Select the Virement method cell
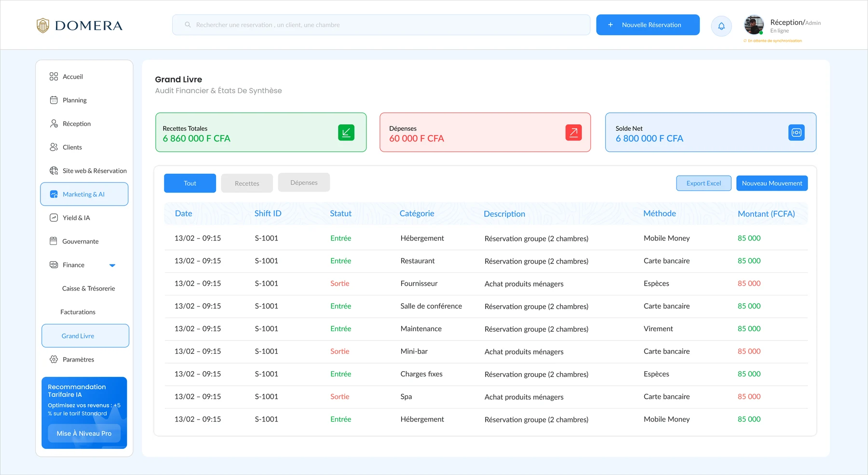 658,329
